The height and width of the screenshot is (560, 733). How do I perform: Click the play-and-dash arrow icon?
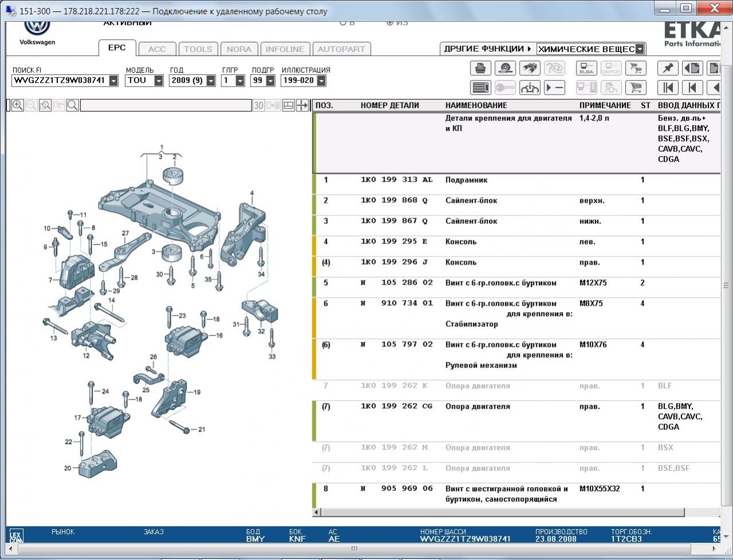(x=554, y=88)
